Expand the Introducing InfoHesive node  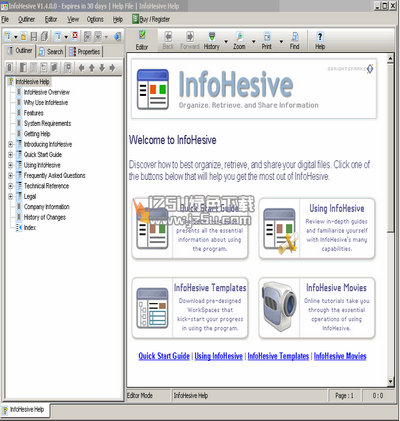[11, 144]
